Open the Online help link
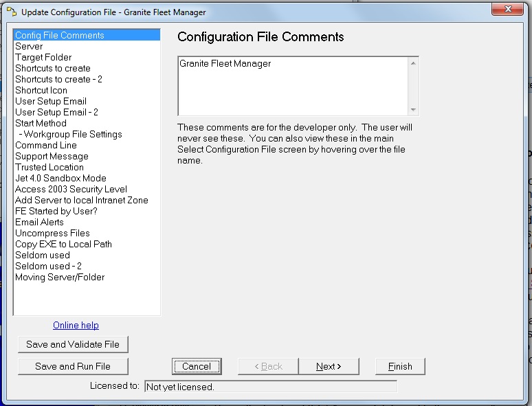 [x=76, y=325]
